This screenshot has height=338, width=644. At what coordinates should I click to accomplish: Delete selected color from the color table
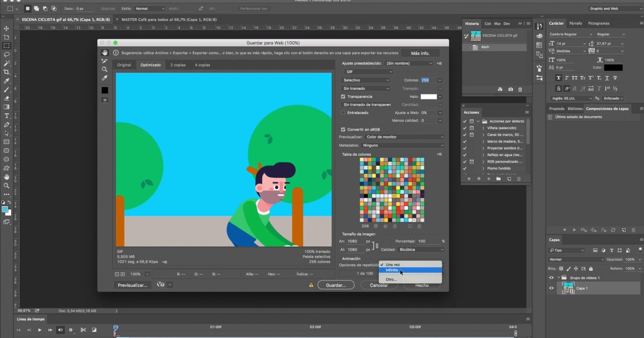point(420,226)
